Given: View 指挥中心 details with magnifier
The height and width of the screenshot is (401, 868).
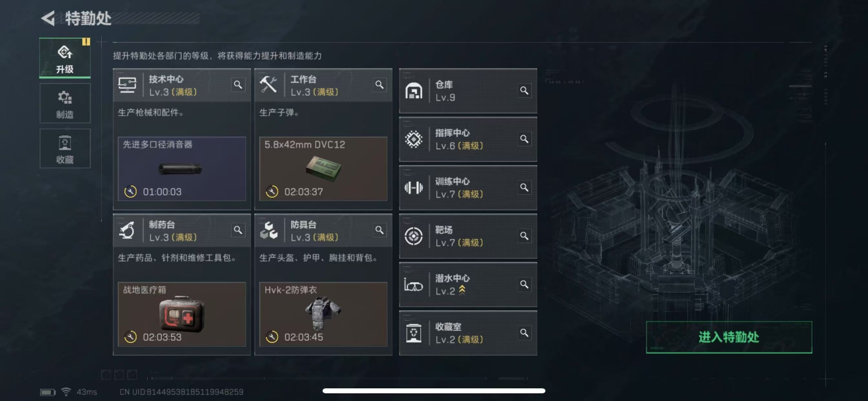Looking at the screenshot, I should click(524, 139).
